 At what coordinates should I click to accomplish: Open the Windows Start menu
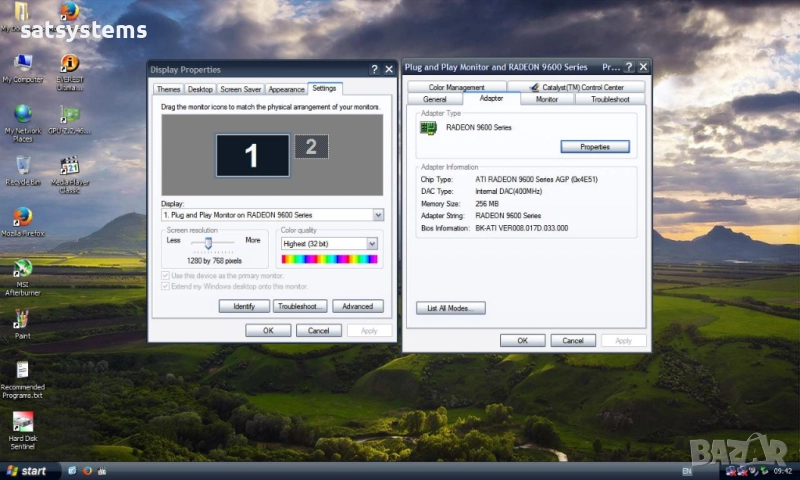pyautogui.click(x=27, y=470)
